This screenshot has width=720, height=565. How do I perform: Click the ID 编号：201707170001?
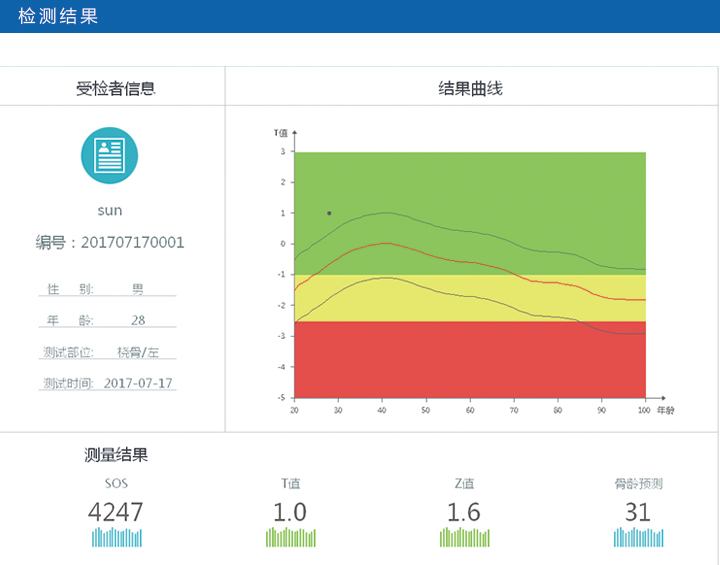pos(110,242)
